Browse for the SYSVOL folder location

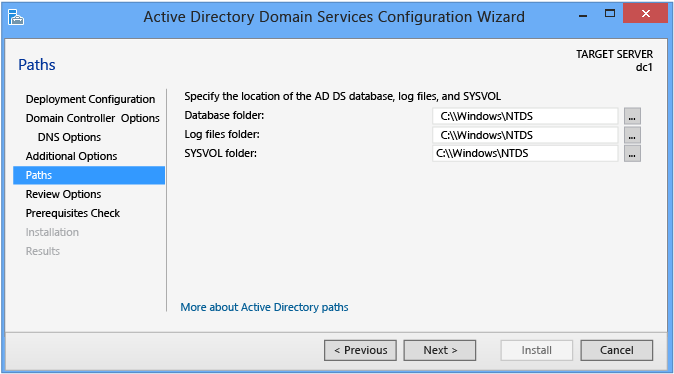coord(632,153)
